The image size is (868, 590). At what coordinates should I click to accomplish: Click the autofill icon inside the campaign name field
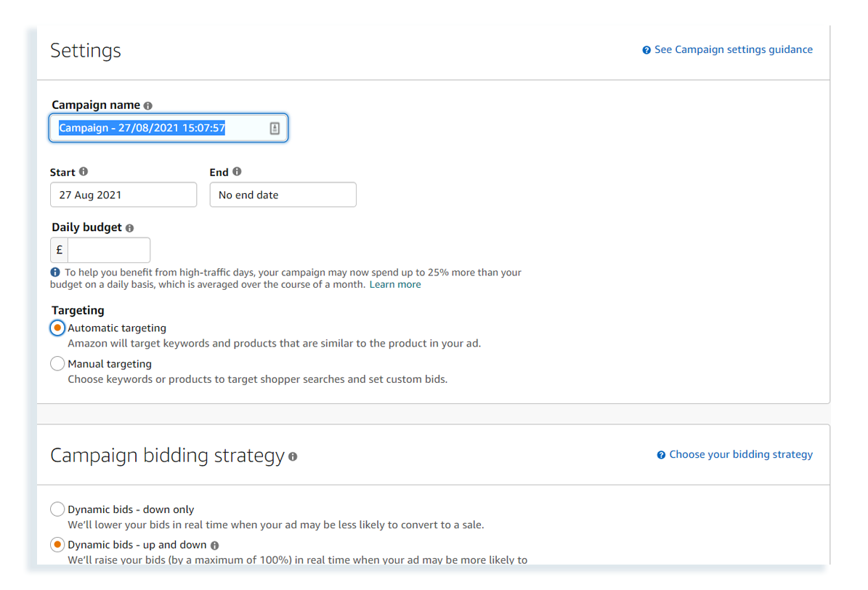pos(275,129)
